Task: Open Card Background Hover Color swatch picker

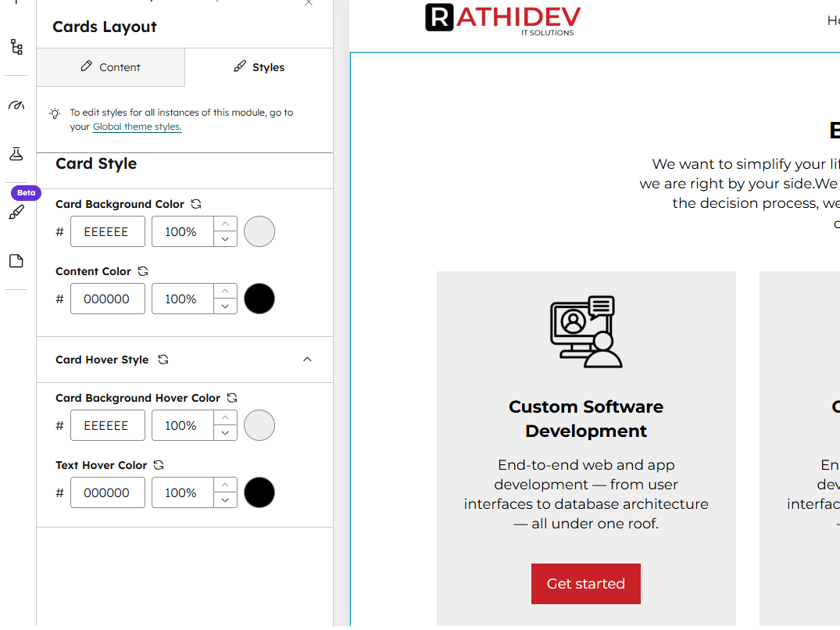Action: point(259,425)
